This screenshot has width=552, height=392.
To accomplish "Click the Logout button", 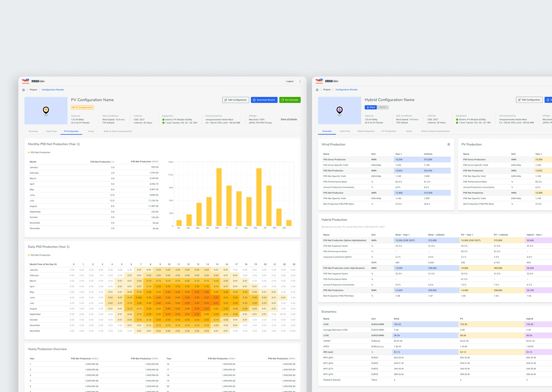I will click(290, 81).
